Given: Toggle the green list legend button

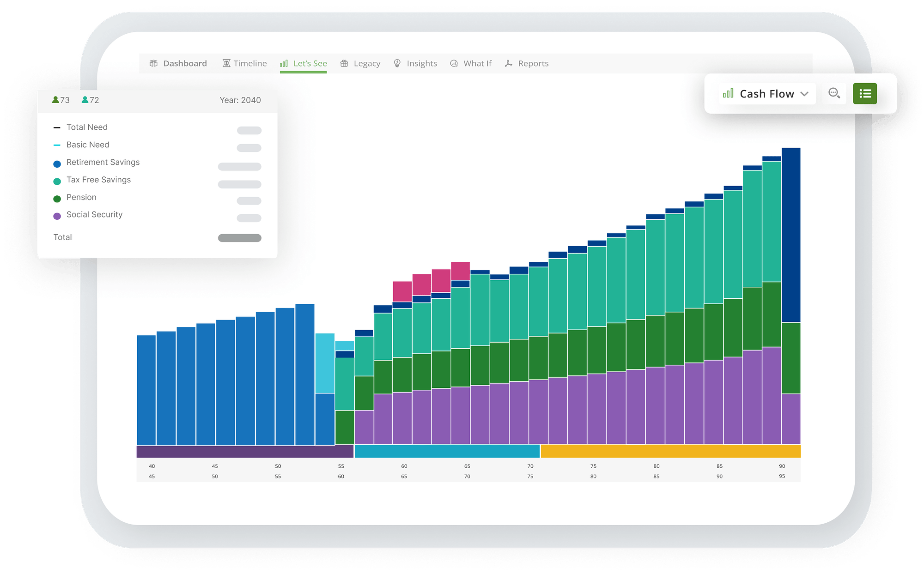Looking at the screenshot, I should [x=865, y=94].
